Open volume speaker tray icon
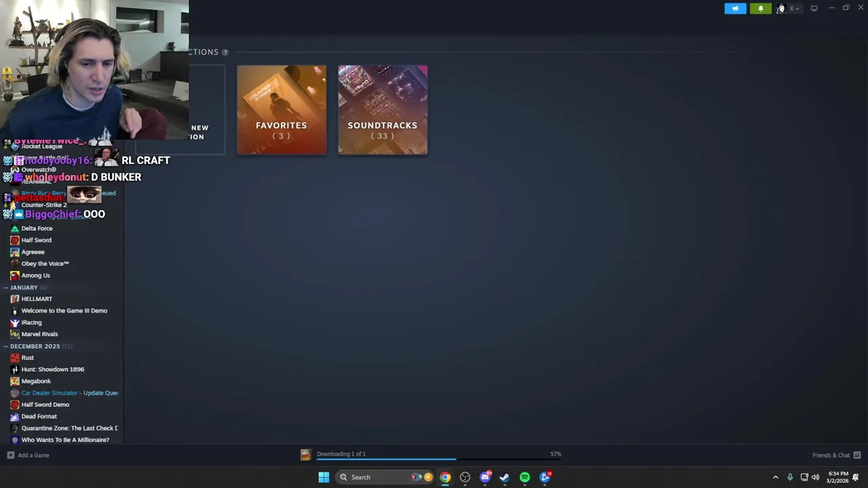This screenshot has width=868, height=488. pyautogui.click(x=816, y=477)
